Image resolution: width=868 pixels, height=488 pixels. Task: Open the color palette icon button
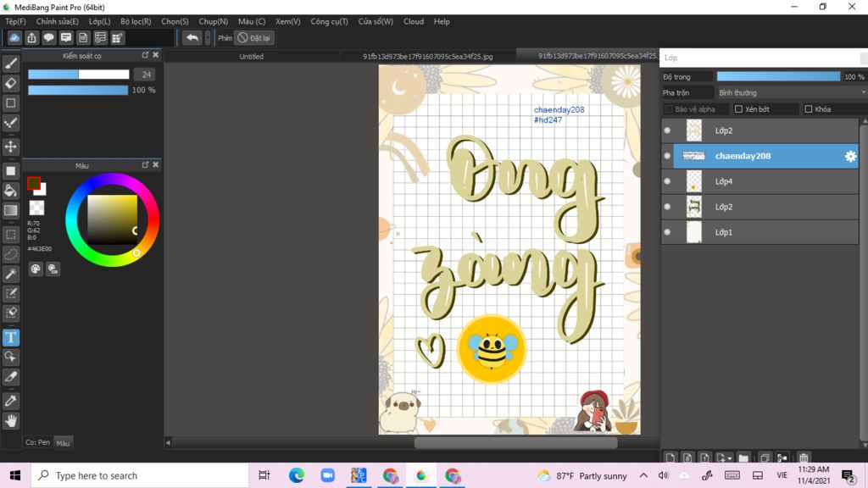coord(36,269)
